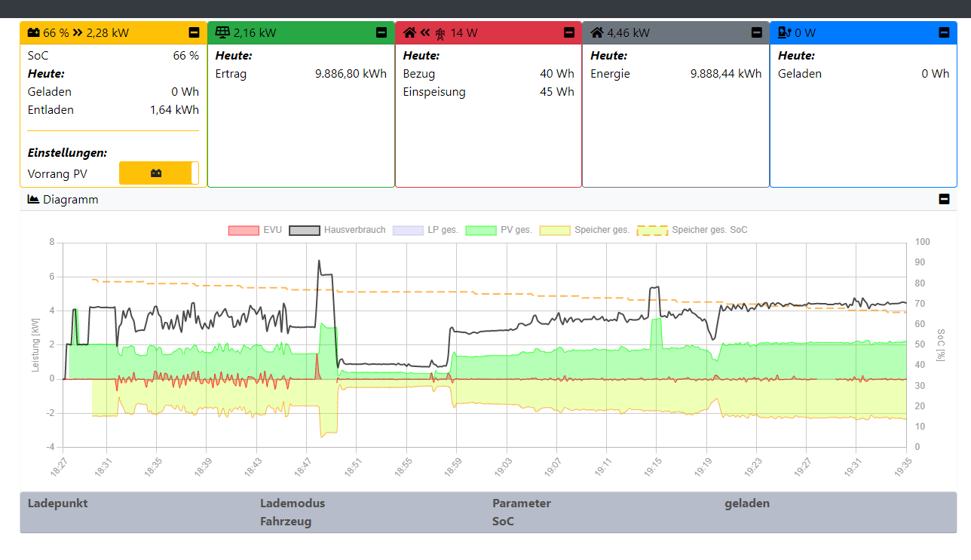
Task: Collapse the red grid EVU card
Action: click(x=569, y=32)
